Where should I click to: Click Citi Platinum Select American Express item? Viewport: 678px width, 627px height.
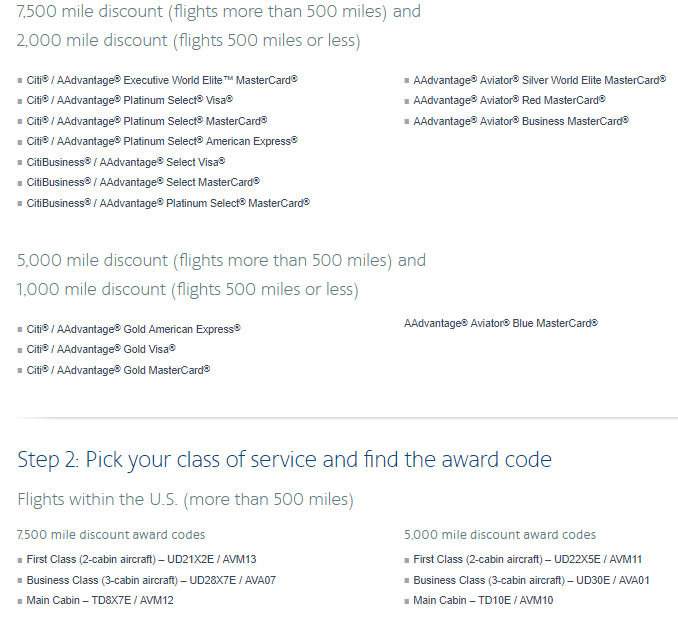pyautogui.click(x=162, y=141)
